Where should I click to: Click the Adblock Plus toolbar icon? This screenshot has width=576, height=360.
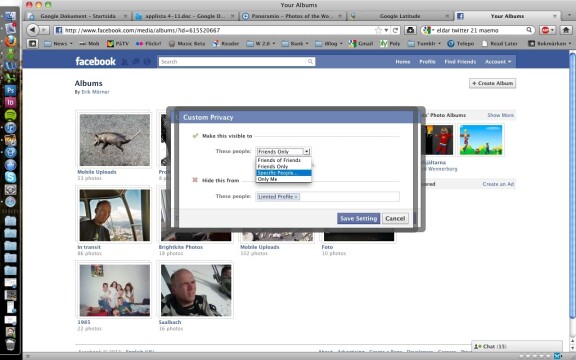click(x=547, y=30)
